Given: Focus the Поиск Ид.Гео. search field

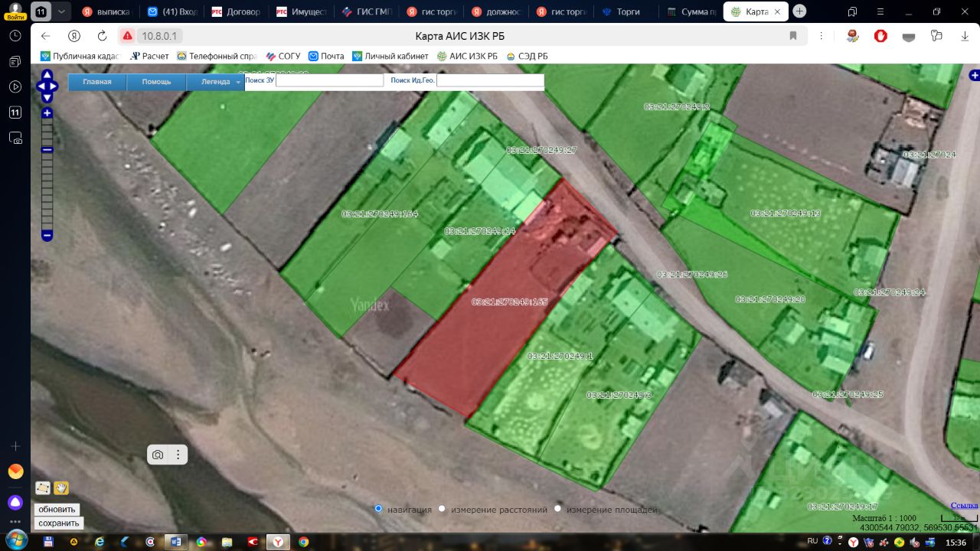Looking at the screenshot, I should [x=490, y=80].
